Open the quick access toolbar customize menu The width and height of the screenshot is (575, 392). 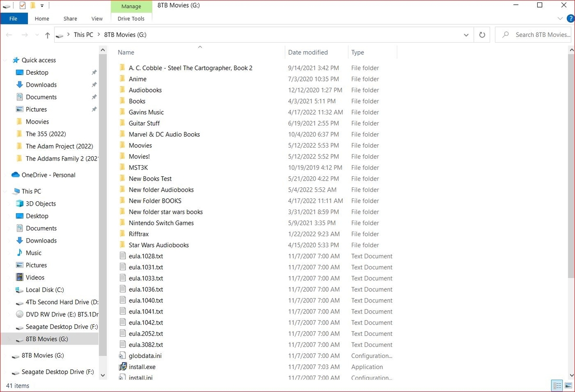coord(42,5)
